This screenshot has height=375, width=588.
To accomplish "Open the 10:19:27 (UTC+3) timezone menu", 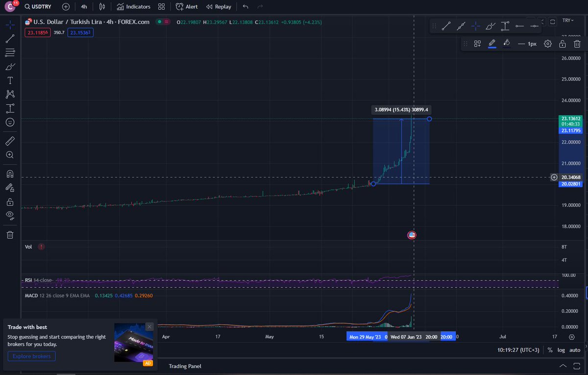I will [x=517, y=350].
